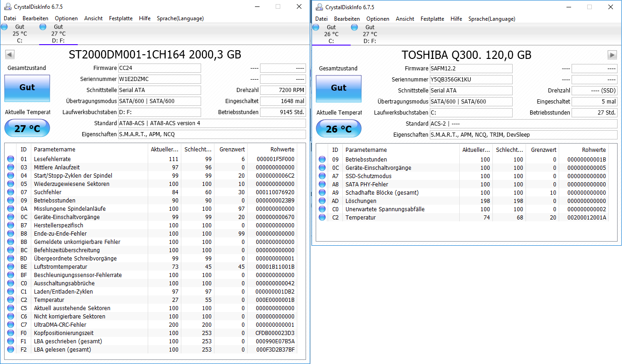The image size is (630, 364).
Task: Click raw value CFDB000023D3
Action: pos(274,333)
